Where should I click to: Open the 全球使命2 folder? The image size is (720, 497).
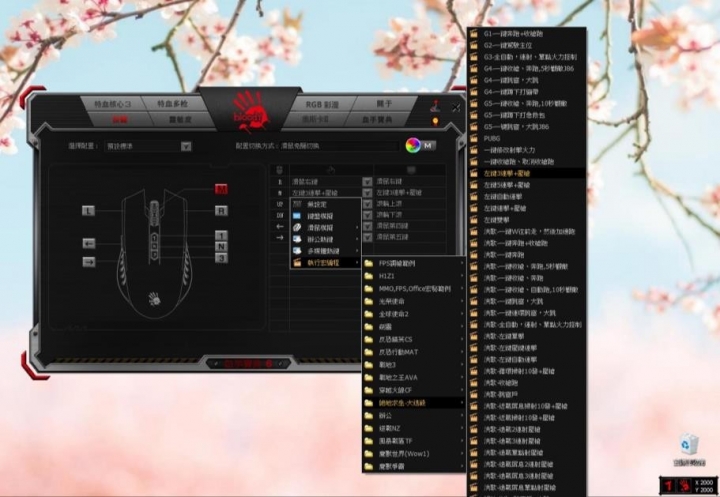(414, 314)
